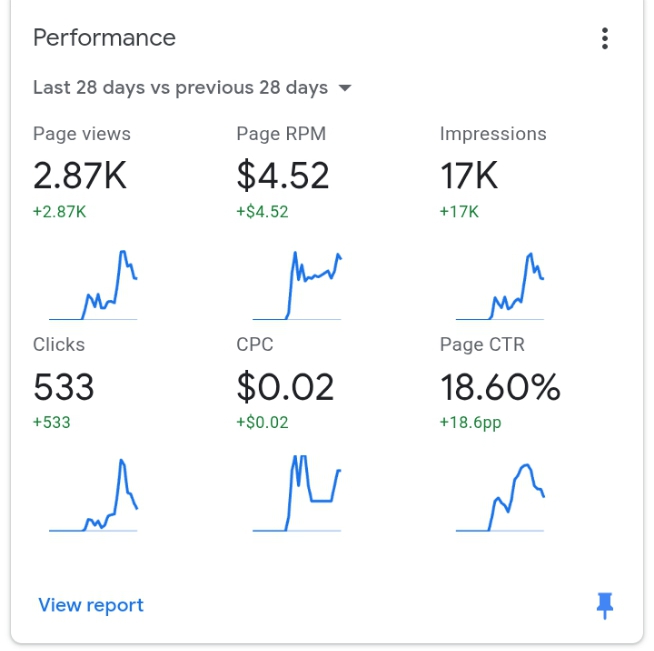654x651 pixels.
Task: Expand the date range dropdown arrow
Action: coord(345,88)
